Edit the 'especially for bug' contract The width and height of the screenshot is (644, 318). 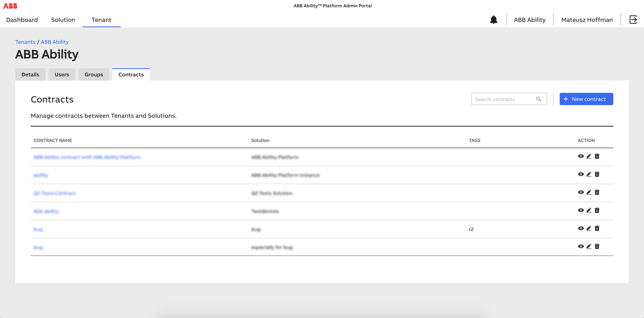tap(589, 246)
